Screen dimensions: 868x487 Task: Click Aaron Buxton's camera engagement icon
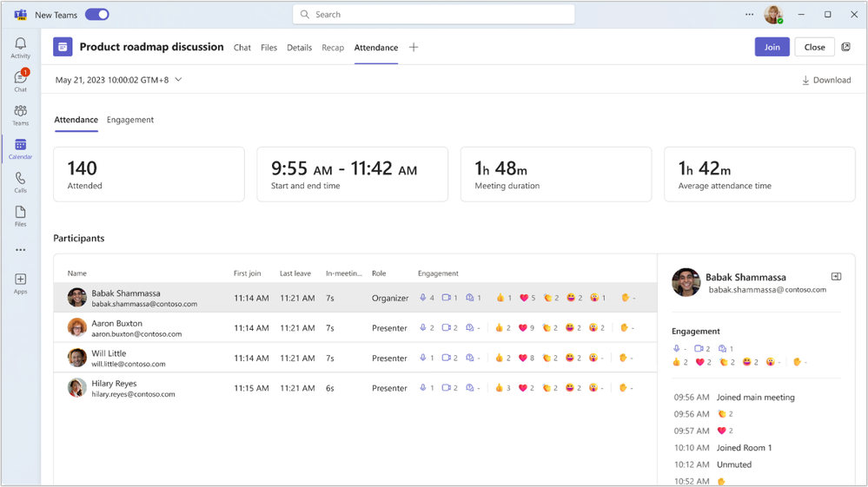447,328
